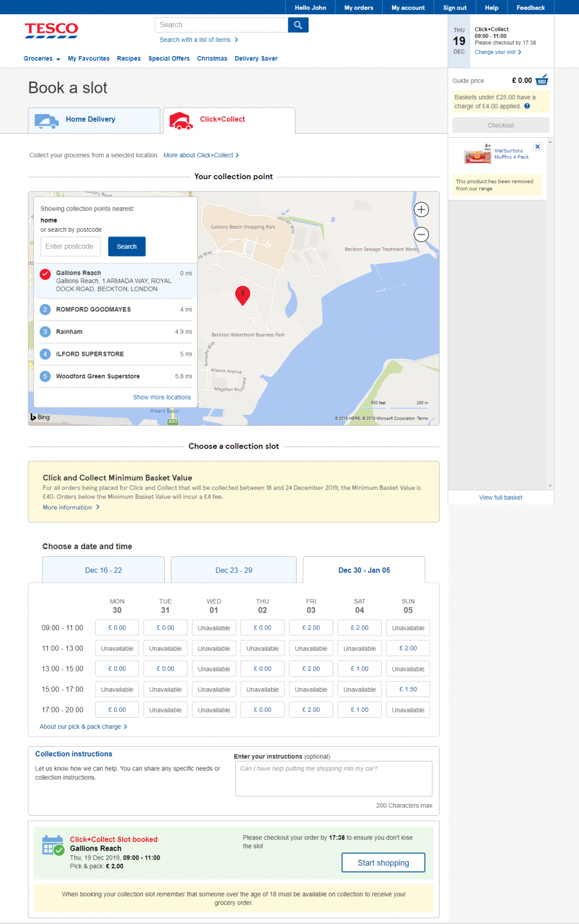The width and height of the screenshot is (579, 924).
Task: Switch to the Dec 16 - 22 tab
Action: click(x=103, y=569)
